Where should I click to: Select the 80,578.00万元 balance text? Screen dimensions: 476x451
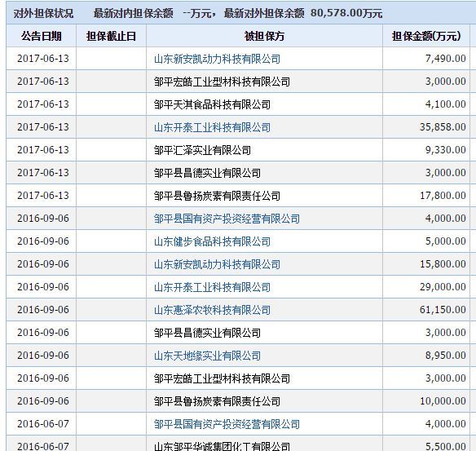tap(346, 13)
